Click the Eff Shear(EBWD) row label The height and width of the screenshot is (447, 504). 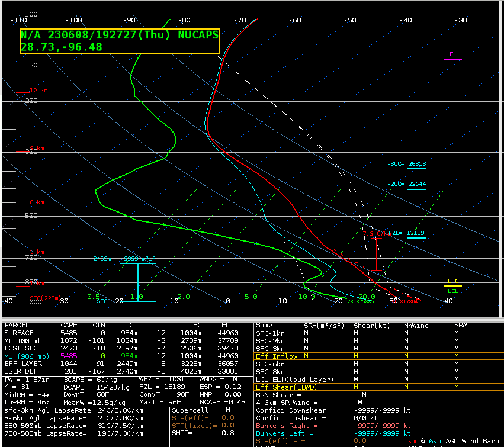coord(287,387)
